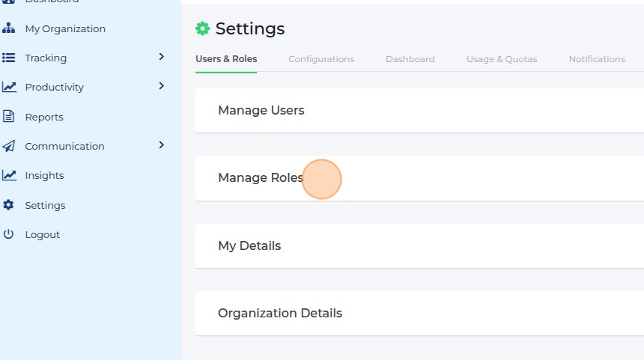The width and height of the screenshot is (644, 360).
Task: Expand the Communication submenu chevron
Action: pyautogui.click(x=161, y=145)
